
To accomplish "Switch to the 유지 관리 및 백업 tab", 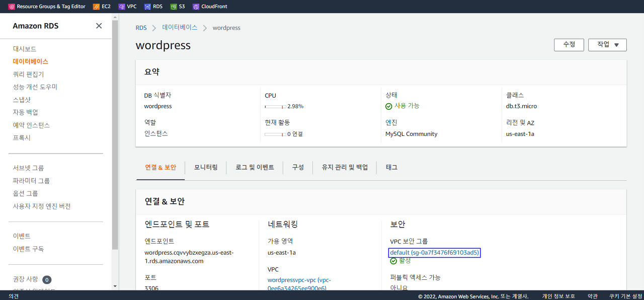I will click(345, 167).
